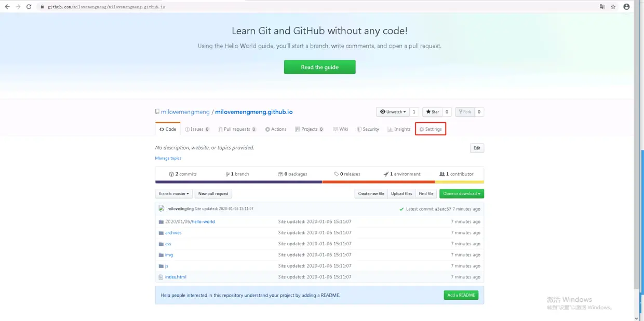Click the file icon for index.html

click(x=161, y=277)
